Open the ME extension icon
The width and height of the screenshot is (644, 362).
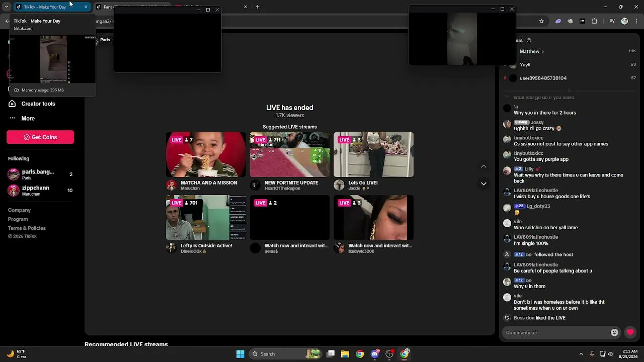point(583,21)
